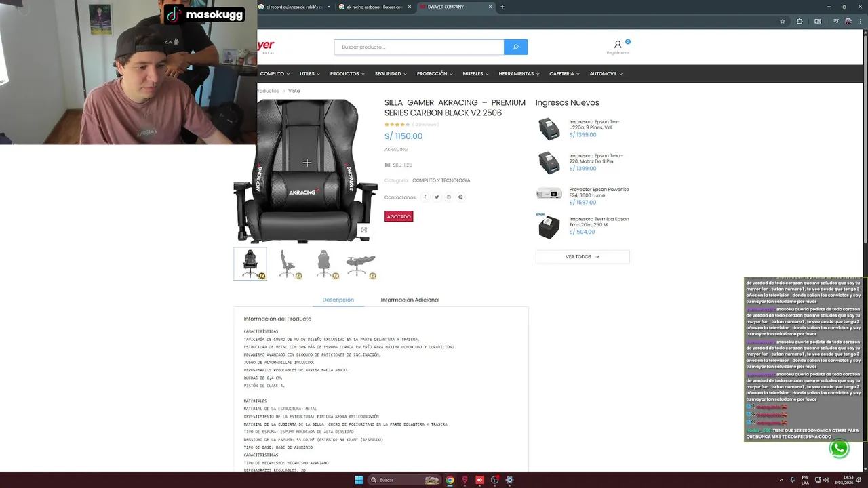Screen dimensions: 868x488
Task: Expand product image with fullscreen icon
Action: click(364, 230)
